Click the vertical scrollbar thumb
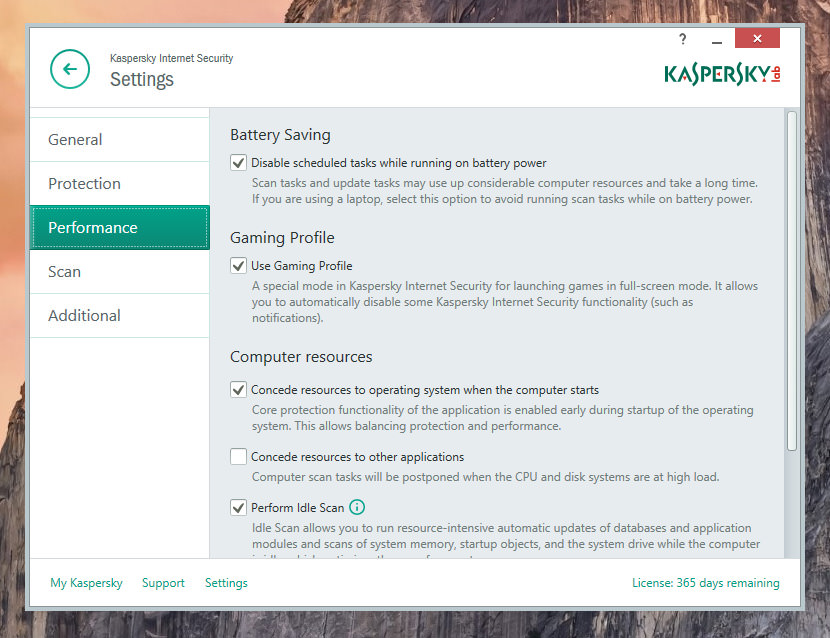Image resolution: width=830 pixels, height=638 pixels. coord(791,281)
